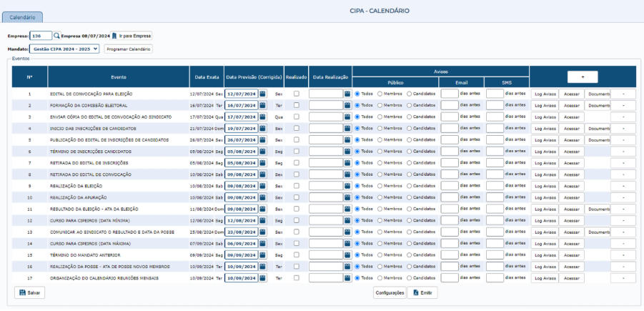Select Candidatos radio for event 14
Image resolution: width=644 pixels, height=311 pixels.
tap(410, 244)
